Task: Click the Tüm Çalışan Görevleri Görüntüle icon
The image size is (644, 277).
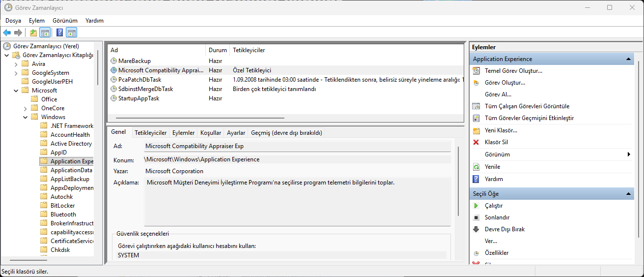Action: [x=476, y=106]
